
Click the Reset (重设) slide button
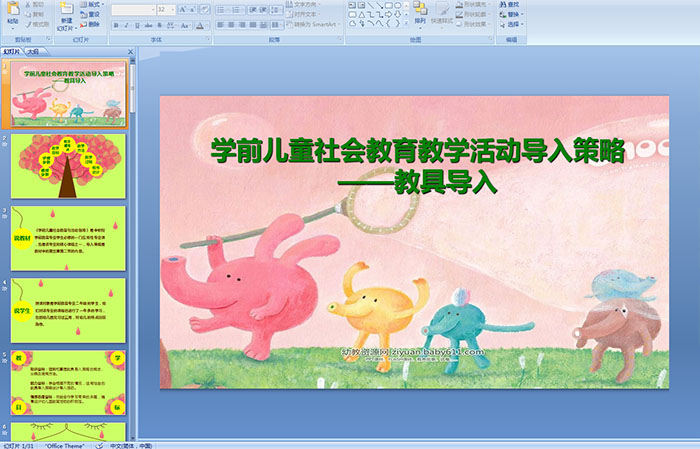[x=90, y=14]
